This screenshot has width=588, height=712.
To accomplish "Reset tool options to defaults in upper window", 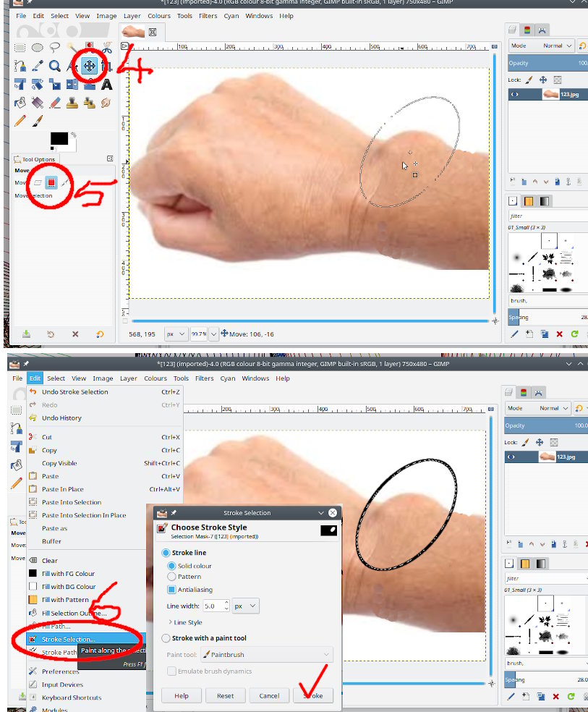I will 100,334.
